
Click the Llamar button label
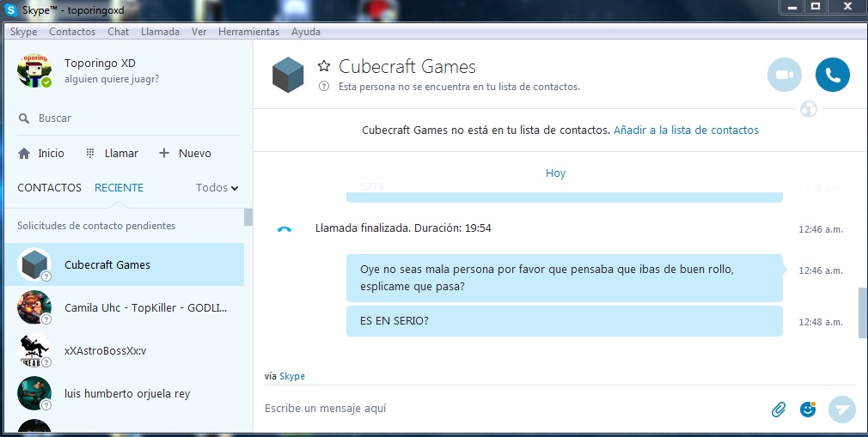pyautogui.click(x=121, y=153)
